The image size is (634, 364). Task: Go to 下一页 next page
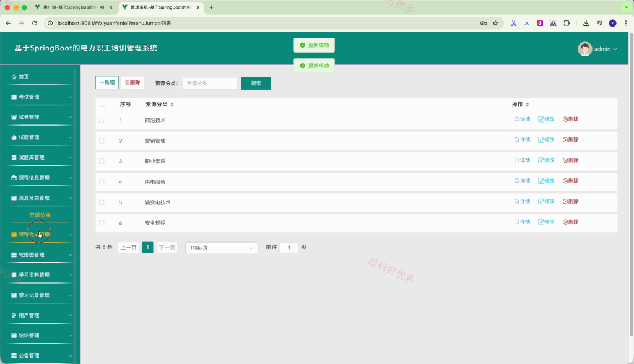pos(167,248)
